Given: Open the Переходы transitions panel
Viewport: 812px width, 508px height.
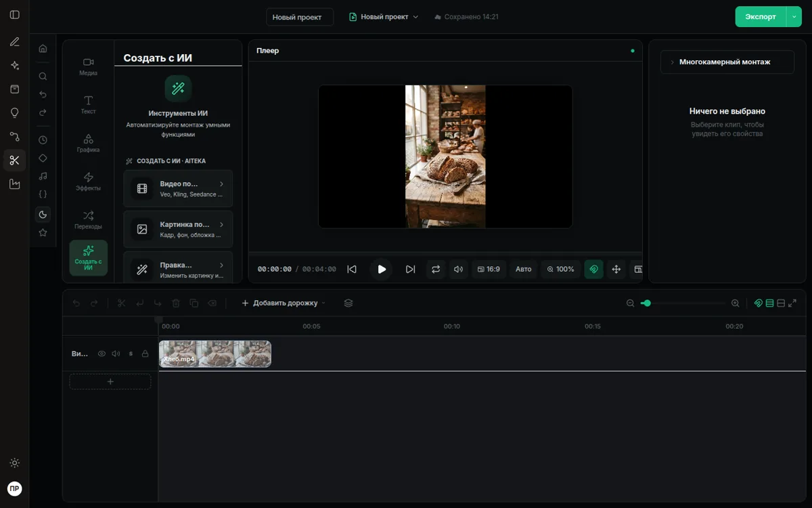Looking at the screenshot, I should (x=88, y=219).
